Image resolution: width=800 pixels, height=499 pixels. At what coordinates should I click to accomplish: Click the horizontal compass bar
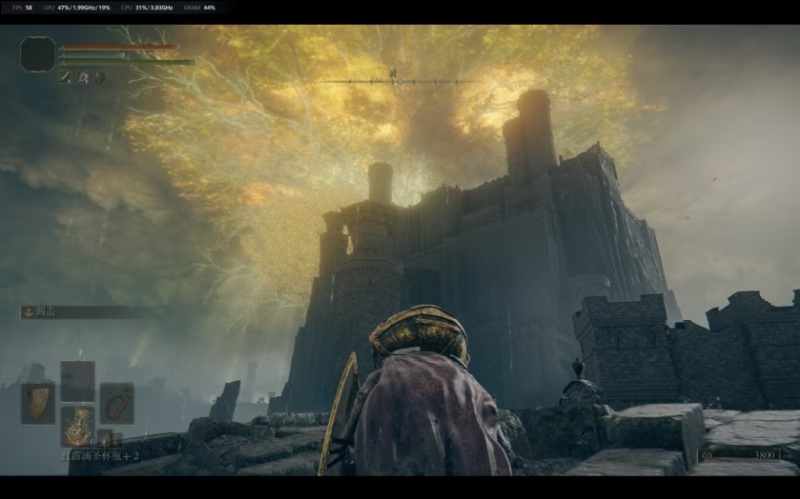point(399,82)
